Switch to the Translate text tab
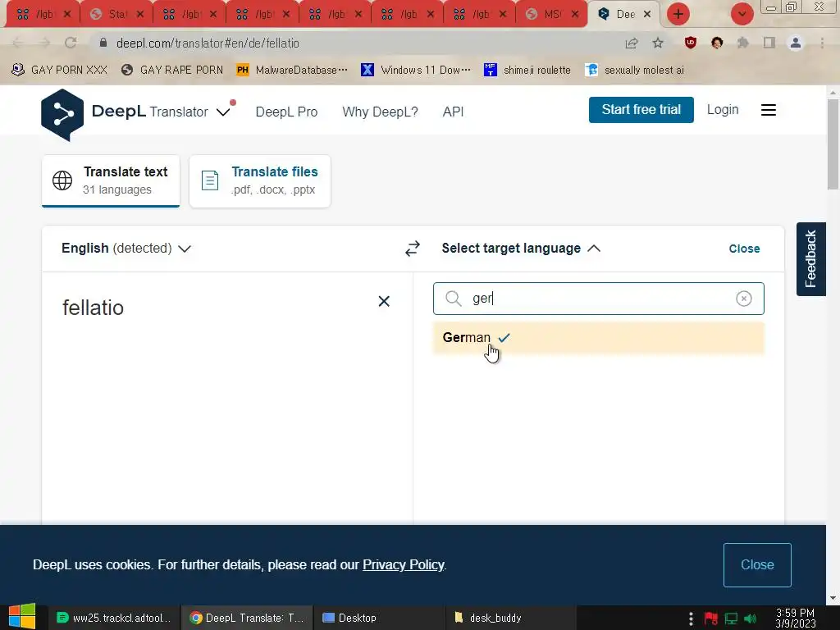840x630 pixels. coord(111,180)
